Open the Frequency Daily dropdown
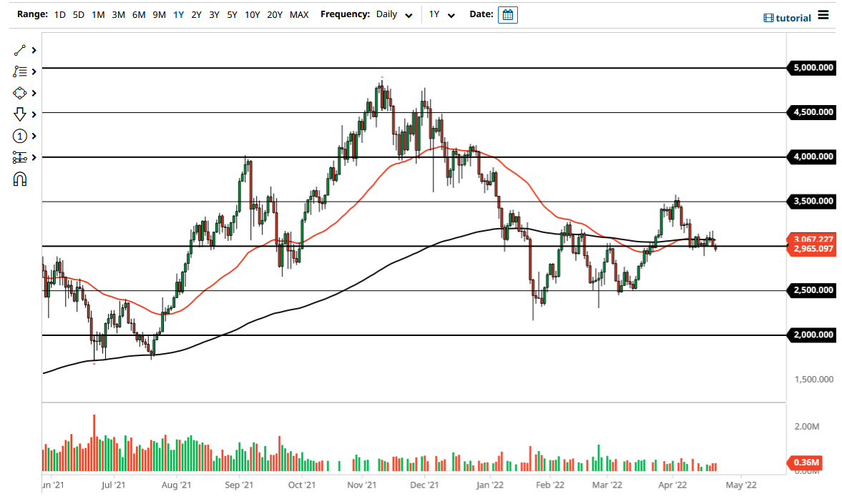The height and width of the screenshot is (504, 842). pyautogui.click(x=394, y=14)
